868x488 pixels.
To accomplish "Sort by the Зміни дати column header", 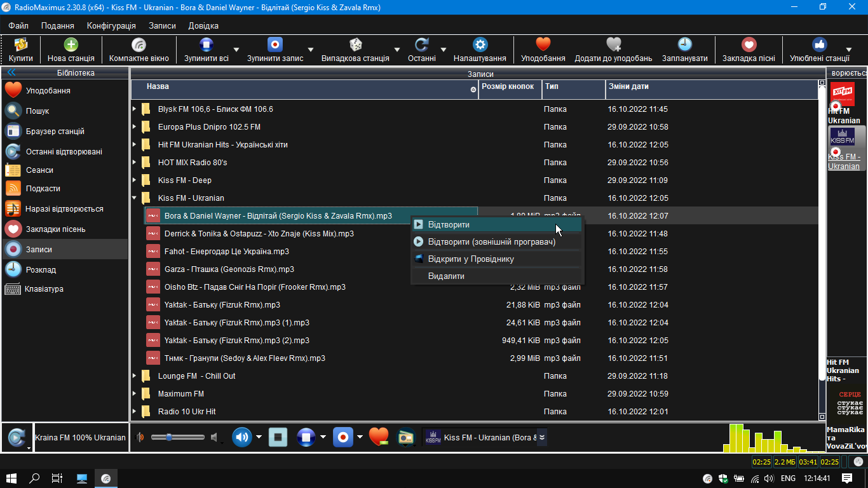I will pyautogui.click(x=712, y=90).
